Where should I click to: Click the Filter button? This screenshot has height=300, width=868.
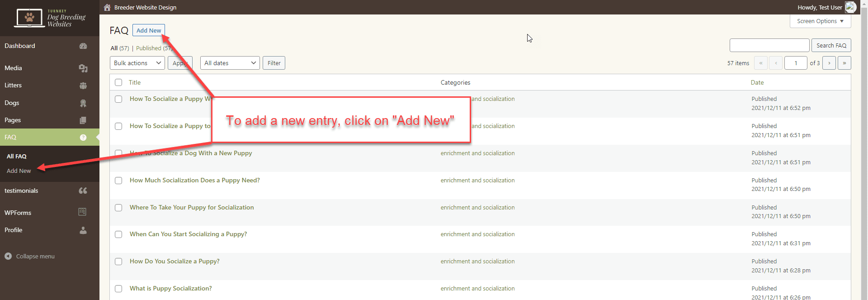[x=274, y=63]
